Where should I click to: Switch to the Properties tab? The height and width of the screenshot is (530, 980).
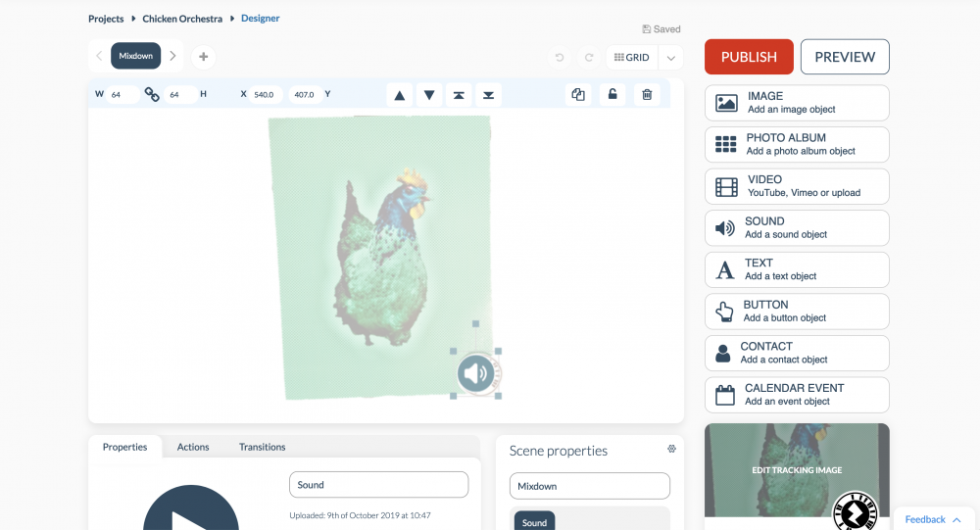125,447
